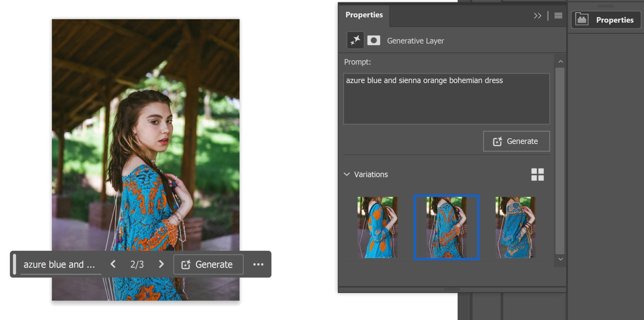644x320 pixels.
Task: Open the Properties panel menu icon
Action: 558,16
